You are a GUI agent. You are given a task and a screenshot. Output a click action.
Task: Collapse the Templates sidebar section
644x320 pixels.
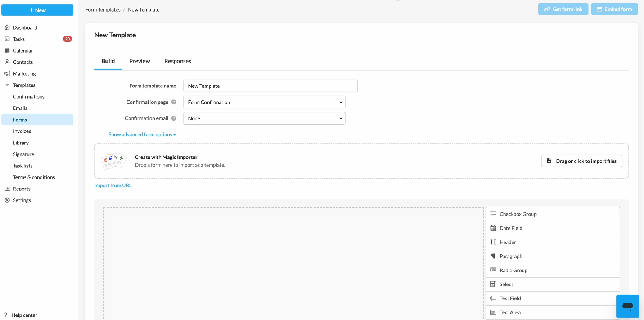pyautogui.click(x=7, y=85)
